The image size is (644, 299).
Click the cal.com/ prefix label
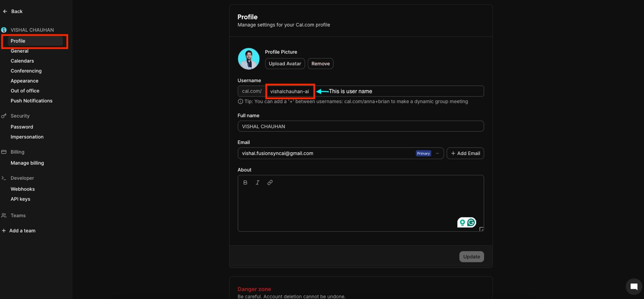(x=252, y=91)
